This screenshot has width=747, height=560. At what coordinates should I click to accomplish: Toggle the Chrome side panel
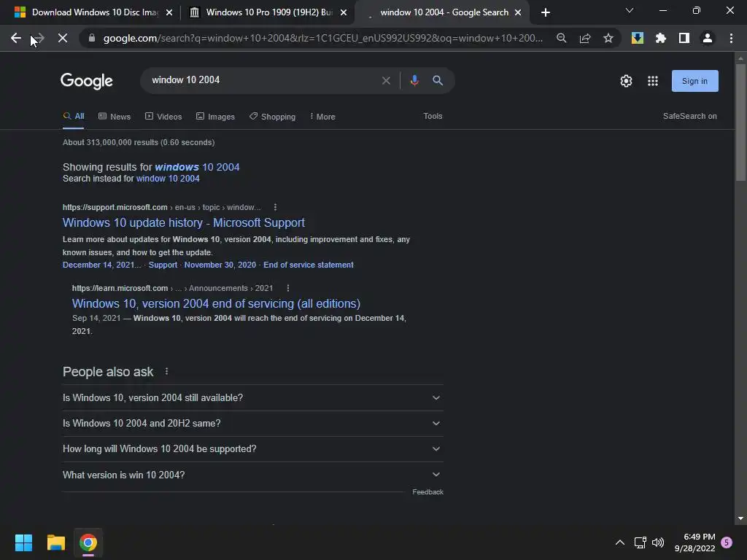684,38
